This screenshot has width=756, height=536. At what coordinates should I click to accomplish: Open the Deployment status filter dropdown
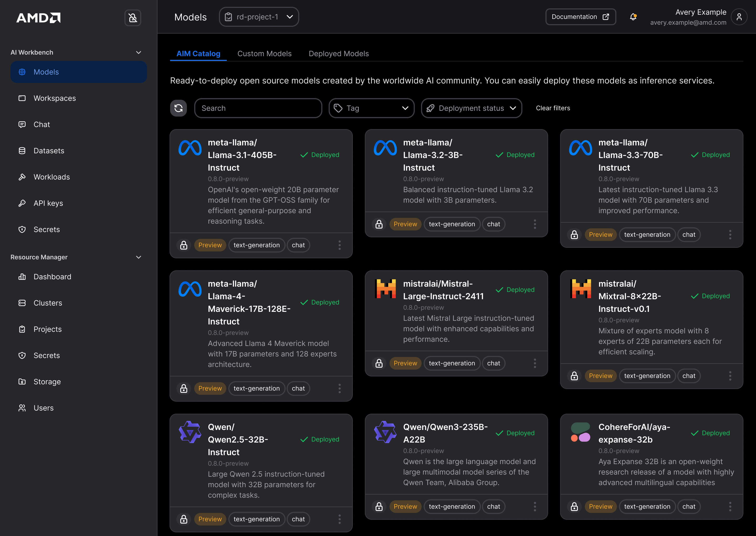471,108
